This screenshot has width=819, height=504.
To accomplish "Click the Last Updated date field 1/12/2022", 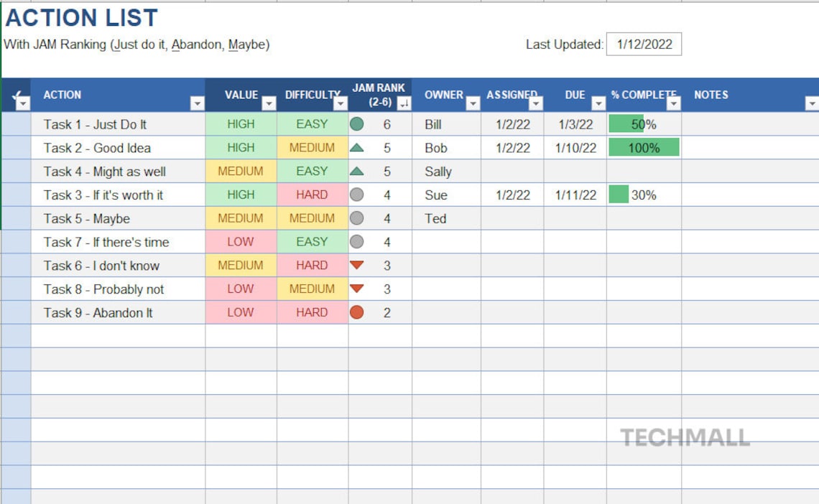I will (x=644, y=45).
